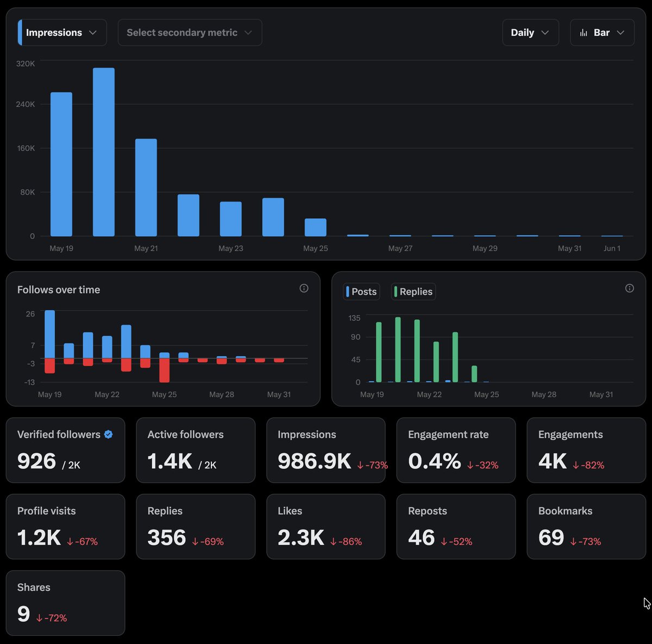Toggle the Replies series legend
This screenshot has width=652, height=644.
pos(413,292)
